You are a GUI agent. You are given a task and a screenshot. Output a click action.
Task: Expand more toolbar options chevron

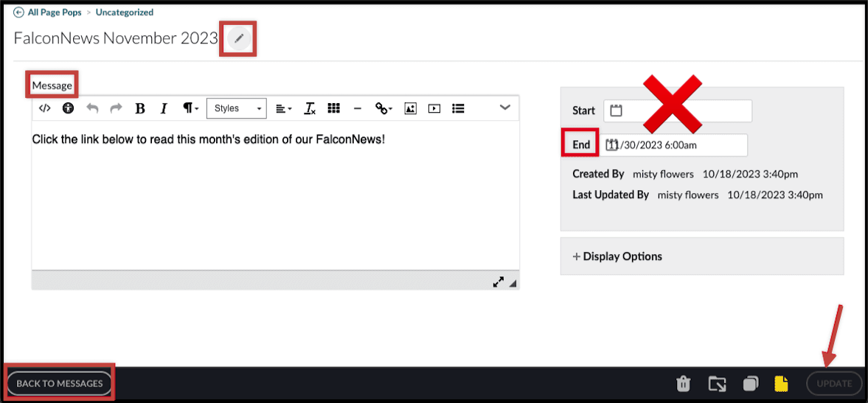pos(505,108)
